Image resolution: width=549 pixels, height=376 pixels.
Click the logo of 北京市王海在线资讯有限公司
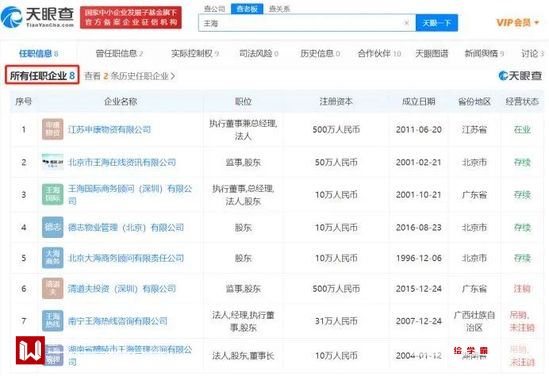53,162
